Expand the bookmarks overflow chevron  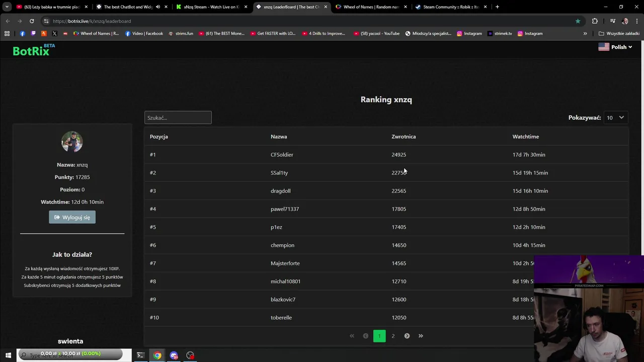[x=585, y=34]
